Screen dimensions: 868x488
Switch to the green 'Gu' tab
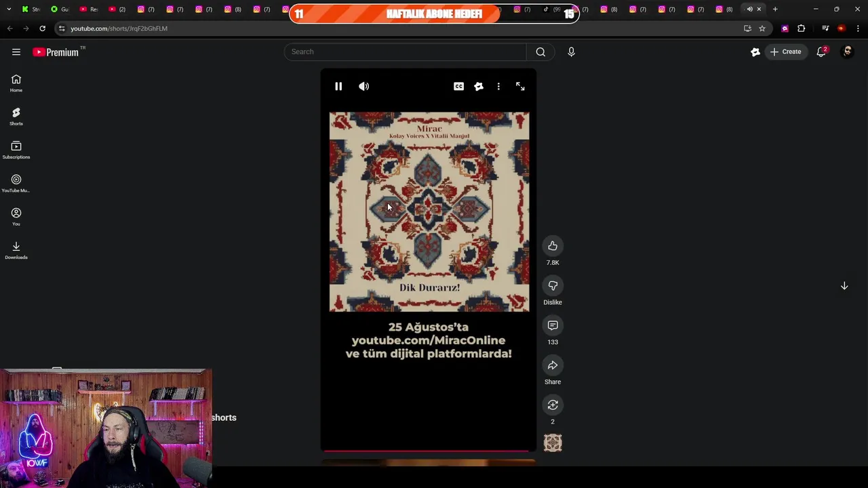pyautogui.click(x=60, y=9)
